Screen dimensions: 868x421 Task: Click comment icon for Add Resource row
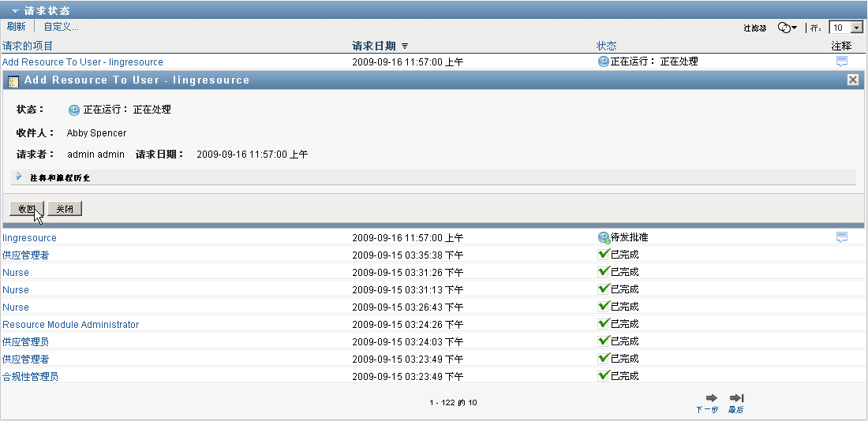(842, 61)
